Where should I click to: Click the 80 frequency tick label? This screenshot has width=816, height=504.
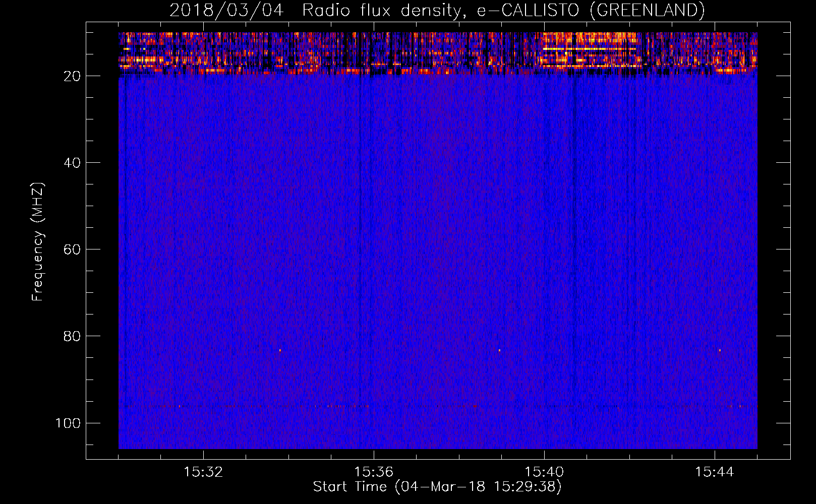pyautogui.click(x=72, y=336)
